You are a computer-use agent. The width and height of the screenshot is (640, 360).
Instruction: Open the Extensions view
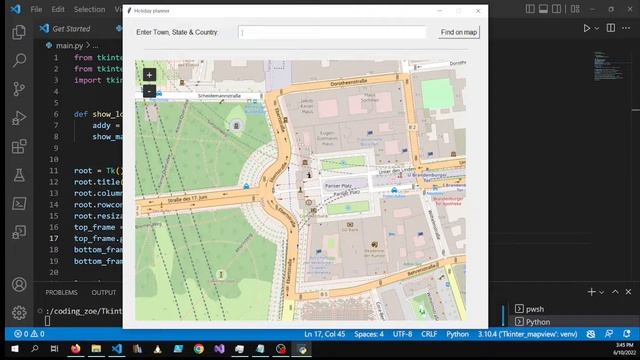click(x=19, y=146)
